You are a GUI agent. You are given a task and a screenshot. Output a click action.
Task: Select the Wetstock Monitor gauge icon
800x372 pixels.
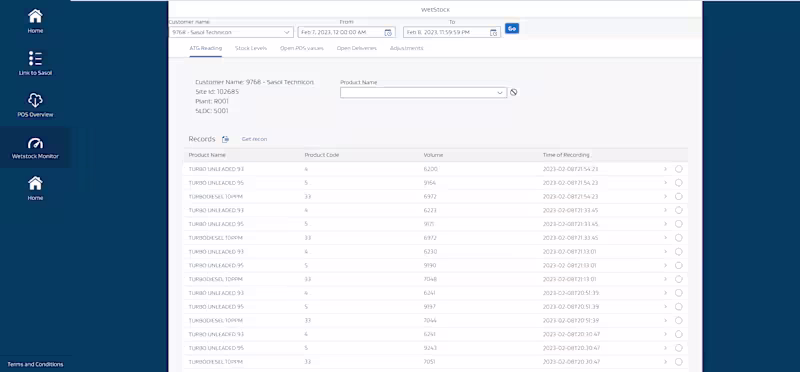point(35,143)
